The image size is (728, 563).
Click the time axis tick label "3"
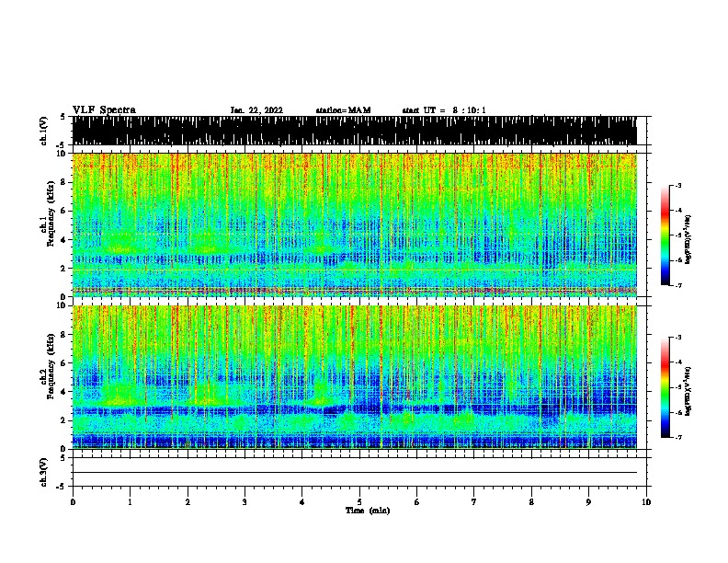pos(245,502)
